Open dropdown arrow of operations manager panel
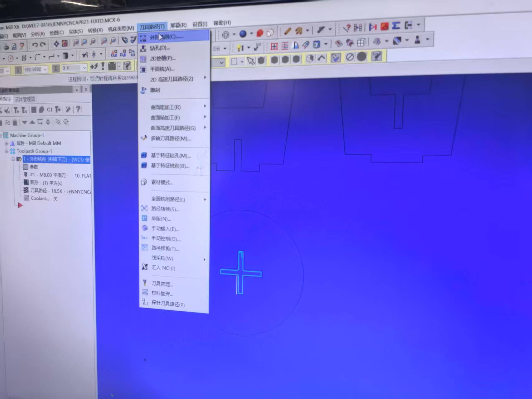The image size is (532, 399). 77,90
